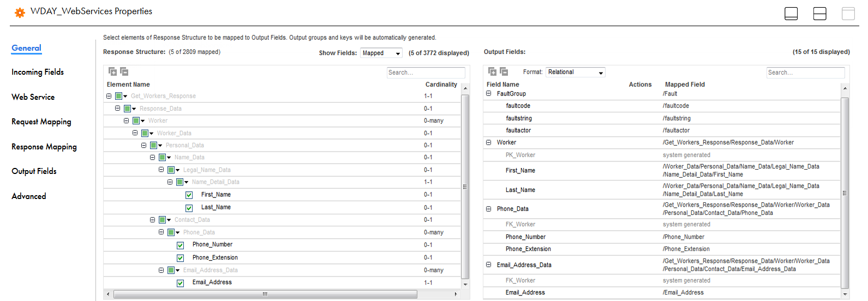The height and width of the screenshot is (301, 868).
Task: Click Output Fields vertical scrollbar
Action: pyautogui.click(x=845, y=192)
